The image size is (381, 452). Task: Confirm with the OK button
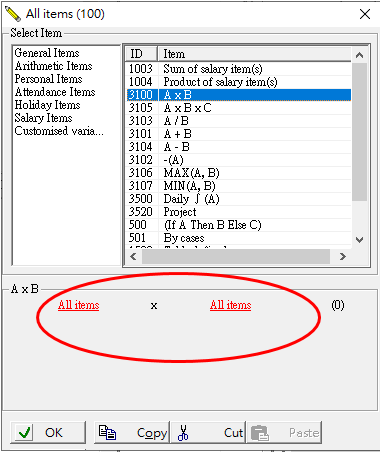48,433
